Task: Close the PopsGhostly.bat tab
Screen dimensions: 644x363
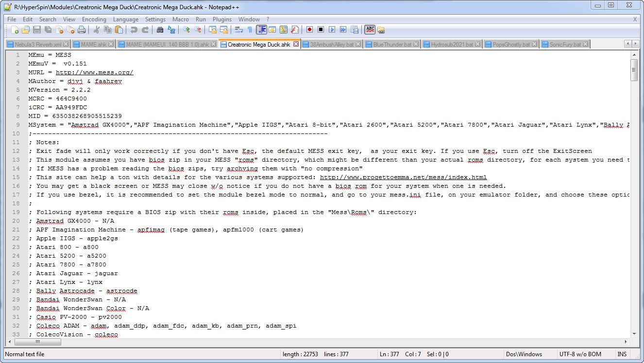Action: (x=534, y=44)
